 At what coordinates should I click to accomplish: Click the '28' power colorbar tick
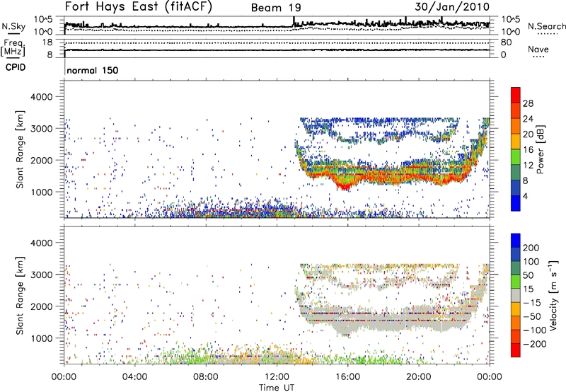pos(528,103)
